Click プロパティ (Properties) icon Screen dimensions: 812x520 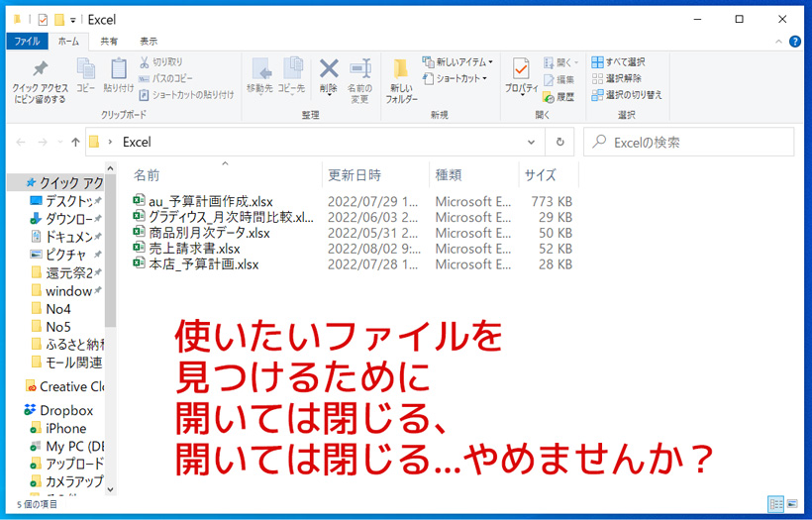[x=521, y=69]
